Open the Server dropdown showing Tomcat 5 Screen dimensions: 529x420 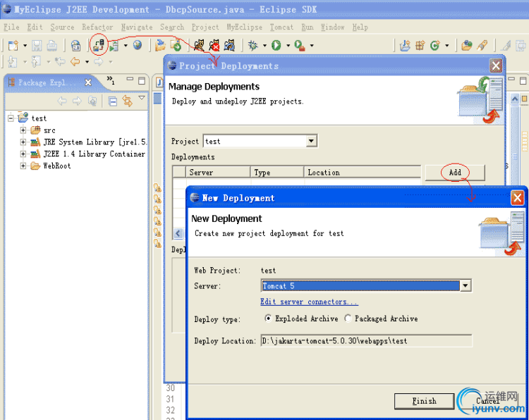pyautogui.click(x=466, y=286)
